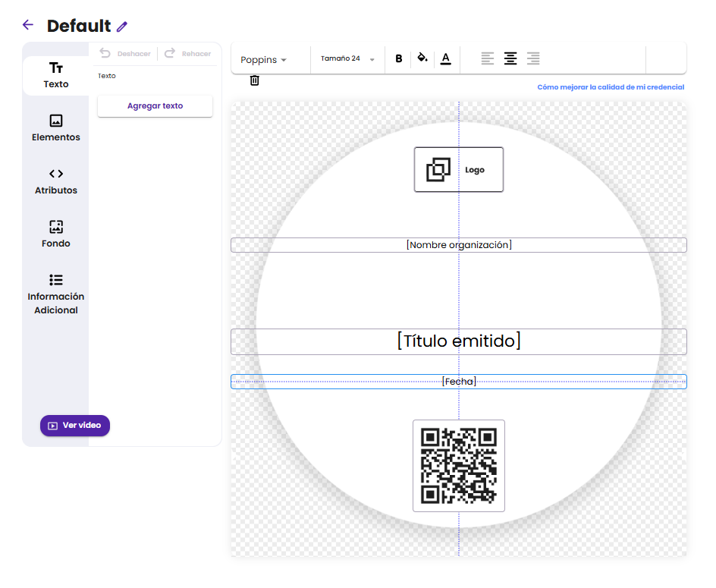
Task: Align text to the left
Action: point(488,58)
